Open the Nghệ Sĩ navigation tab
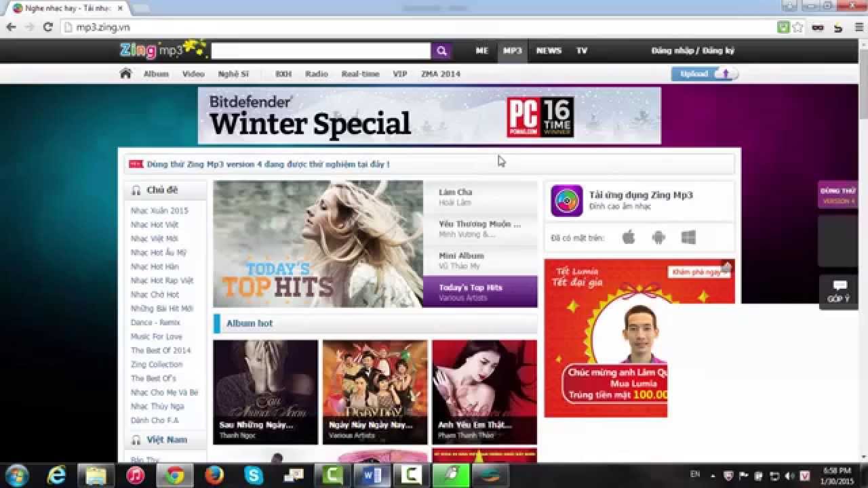This screenshot has width=868, height=488. click(x=233, y=74)
